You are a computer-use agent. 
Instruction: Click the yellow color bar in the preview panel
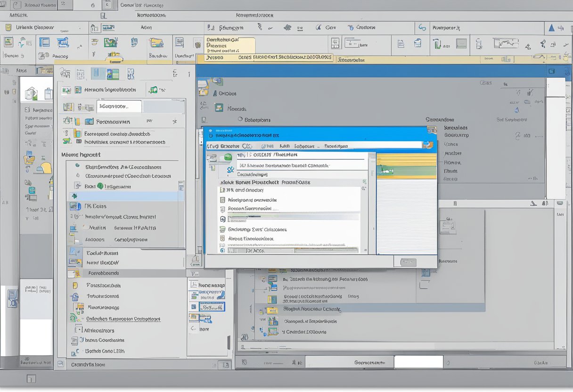[405, 158]
